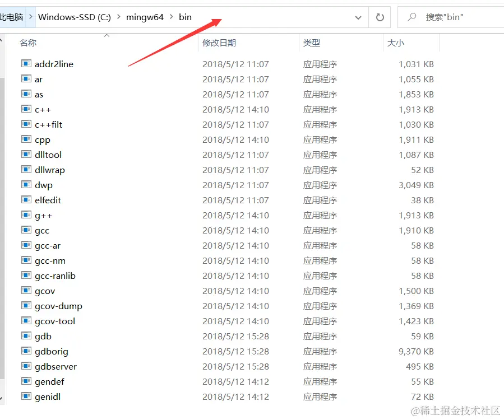
Task: Navigate to 此电脑 in the breadcrumb
Action: (12, 17)
